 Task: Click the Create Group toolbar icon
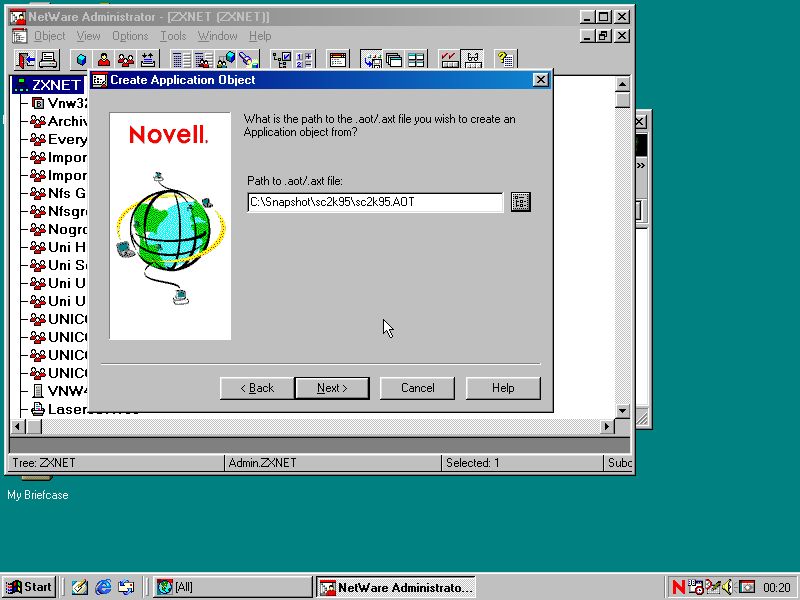pos(126,60)
